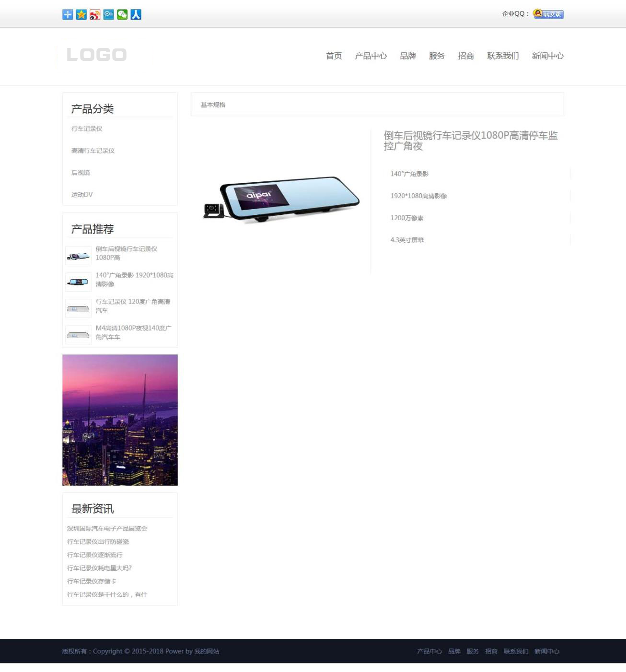Click spec text 1920*1080高清影像
Viewport: 626px width, 672px height.
(x=418, y=196)
